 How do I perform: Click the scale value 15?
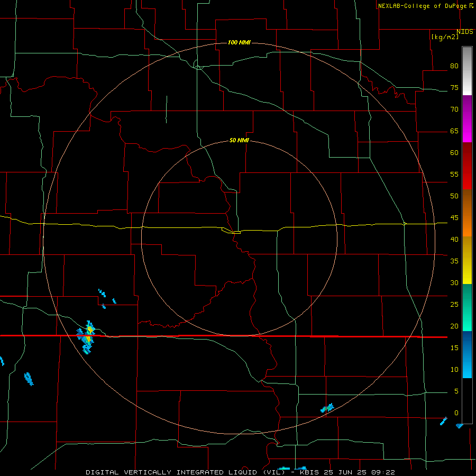[454, 348]
